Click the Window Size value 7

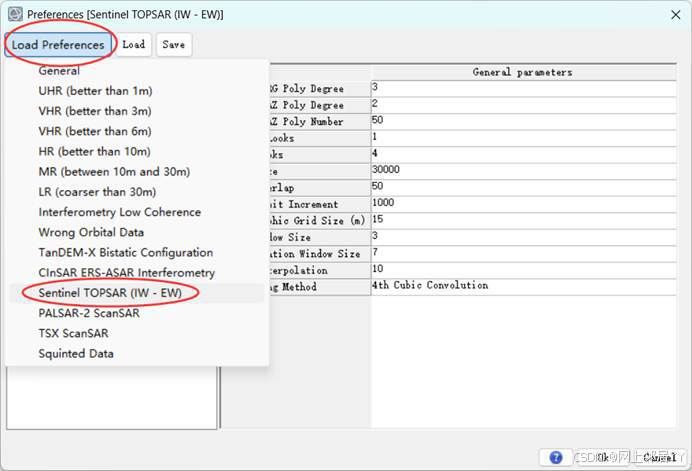point(523,254)
